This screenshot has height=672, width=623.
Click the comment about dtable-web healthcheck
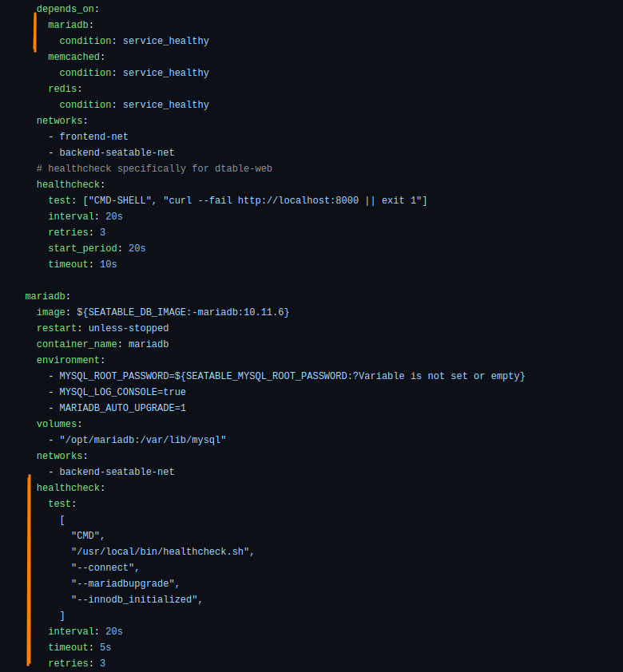point(154,168)
